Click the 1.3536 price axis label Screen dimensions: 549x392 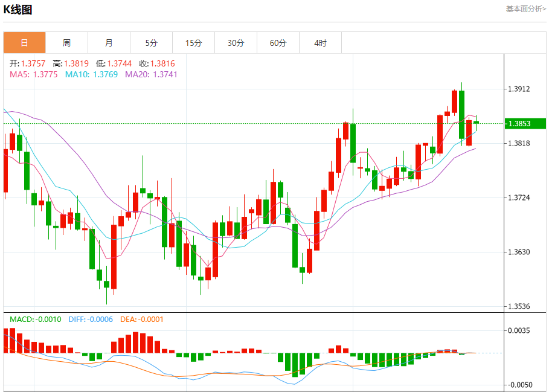click(519, 306)
